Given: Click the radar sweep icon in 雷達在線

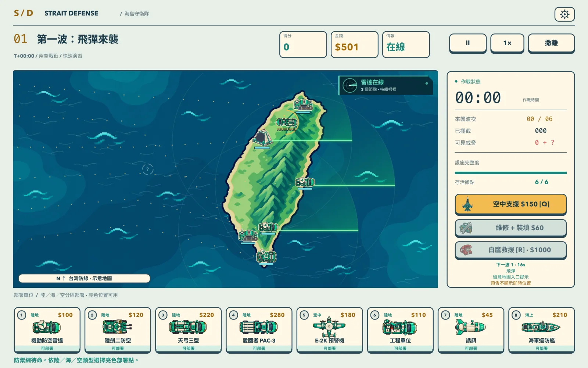Looking at the screenshot, I should coord(350,85).
